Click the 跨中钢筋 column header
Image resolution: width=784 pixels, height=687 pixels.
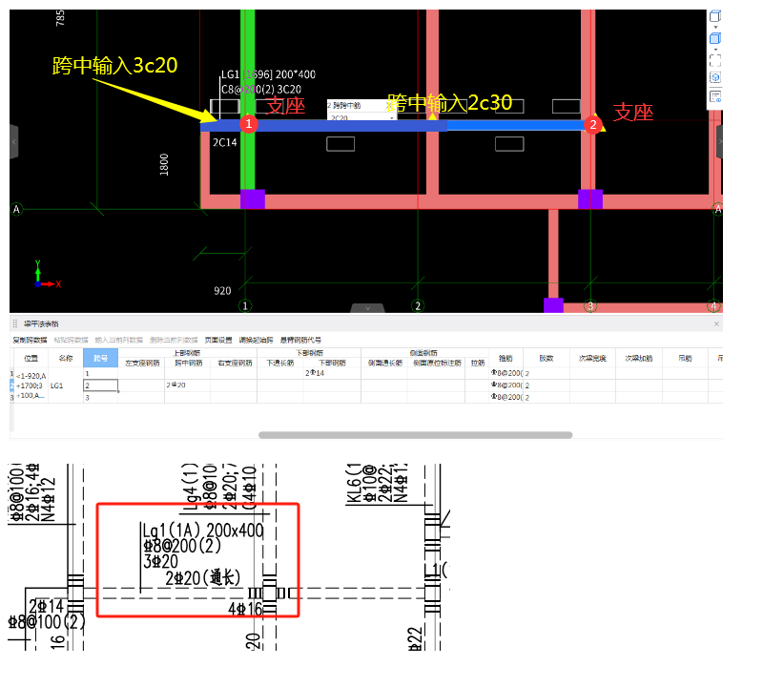[188, 364]
